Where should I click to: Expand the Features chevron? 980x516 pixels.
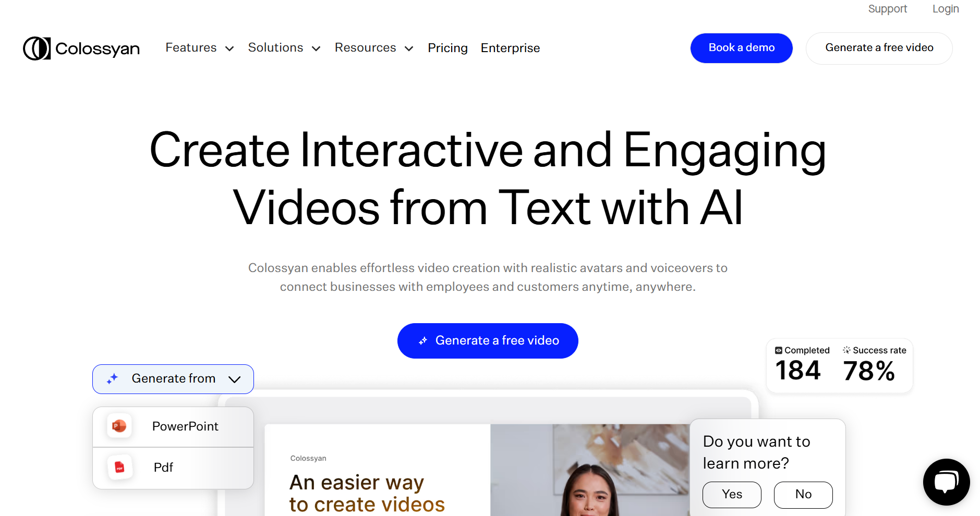pos(229,49)
